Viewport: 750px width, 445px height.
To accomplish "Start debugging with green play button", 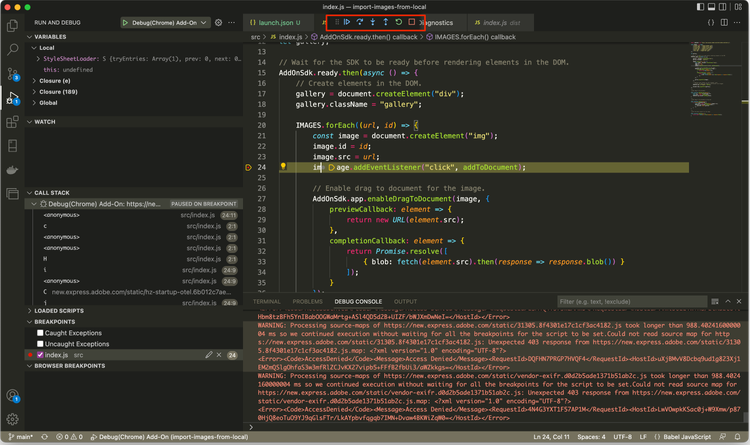I will pyautogui.click(x=125, y=22).
